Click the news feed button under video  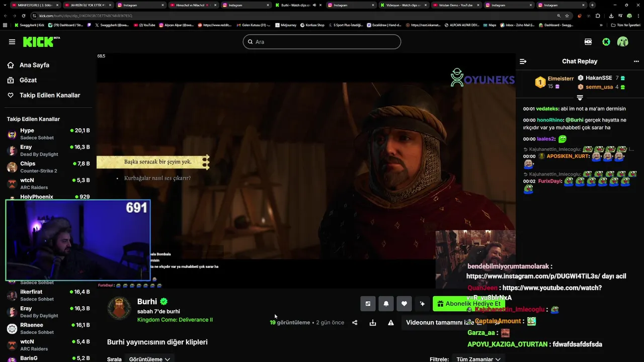(x=368, y=304)
